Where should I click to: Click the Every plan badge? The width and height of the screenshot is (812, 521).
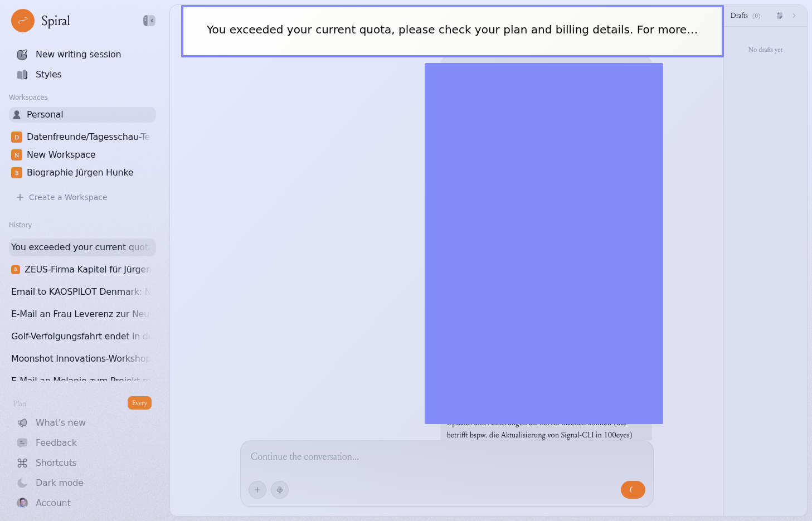tap(139, 403)
